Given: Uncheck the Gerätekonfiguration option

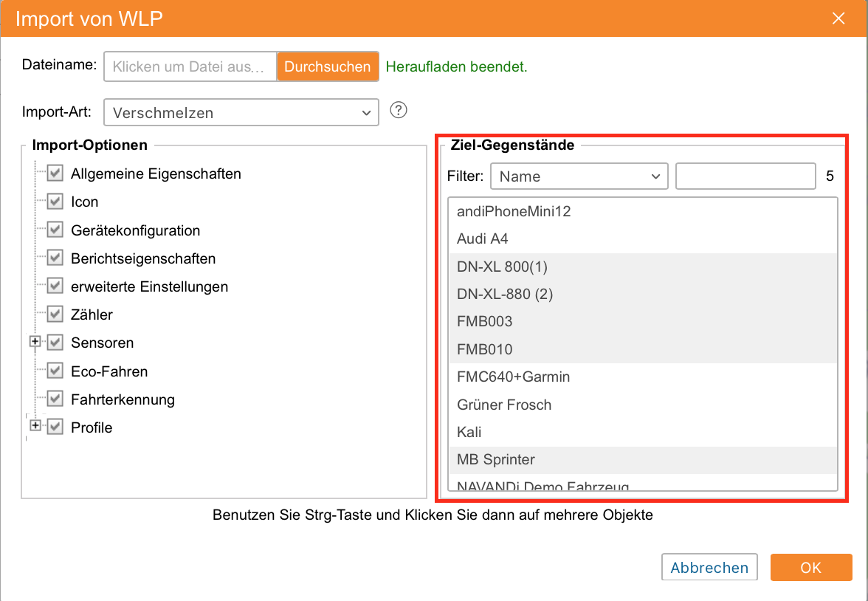Looking at the screenshot, I should (x=55, y=230).
